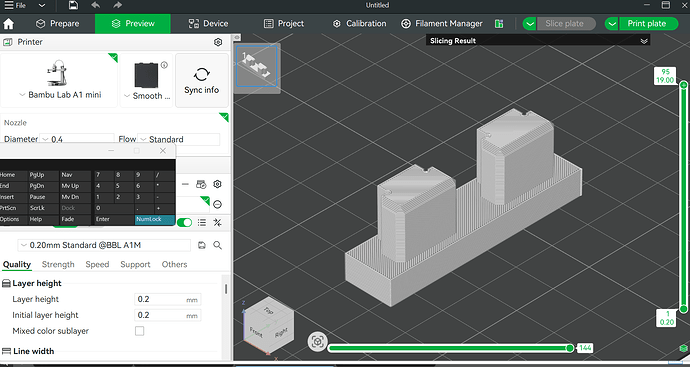The height and width of the screenshot is (367, 690).
Task: Expand the Slice plate dropdown arrow
Action: tap(529, 24)
